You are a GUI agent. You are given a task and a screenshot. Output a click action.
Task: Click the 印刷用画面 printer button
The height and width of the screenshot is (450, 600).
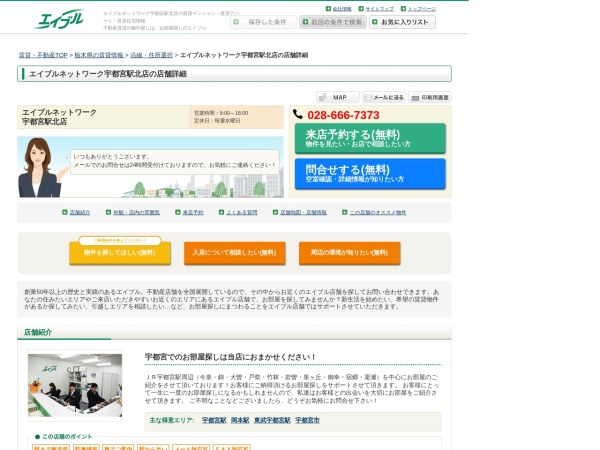[430, 98]
